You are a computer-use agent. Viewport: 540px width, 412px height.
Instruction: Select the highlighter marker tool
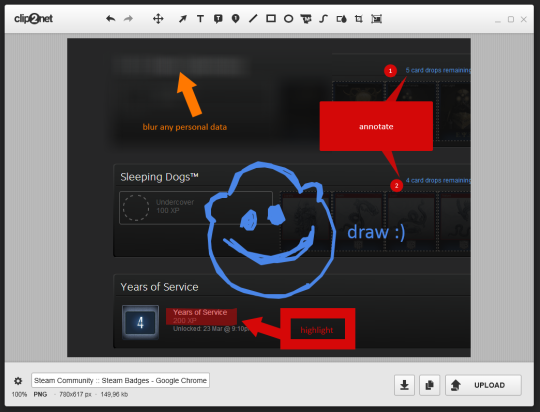pyautogui.click(x=306, y=19)
